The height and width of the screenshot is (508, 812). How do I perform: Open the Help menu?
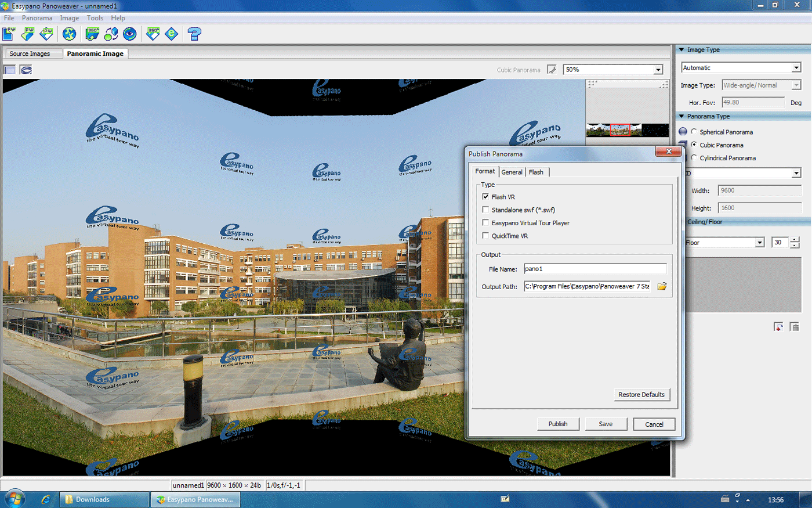pyautogui.click(x=118, y=18)
